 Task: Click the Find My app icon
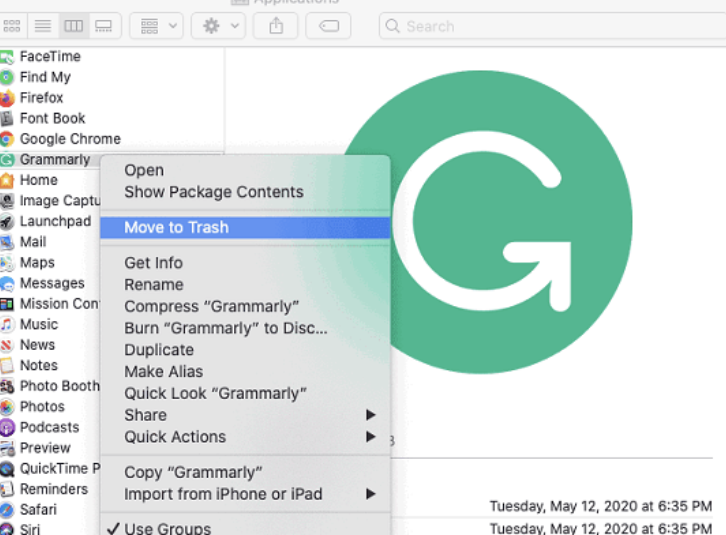coord(7,77)
